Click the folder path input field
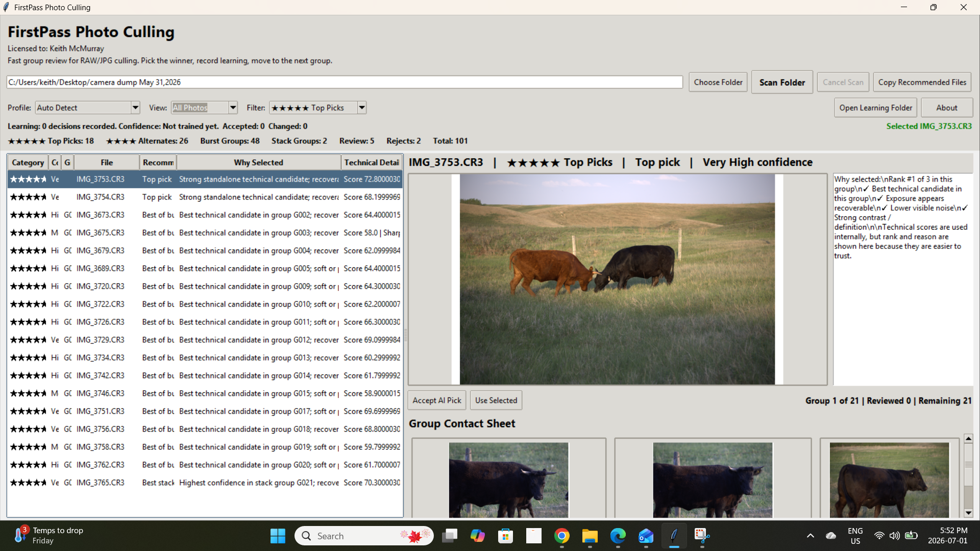The width and height of the screenshot is (980, 551). point(345,82)
